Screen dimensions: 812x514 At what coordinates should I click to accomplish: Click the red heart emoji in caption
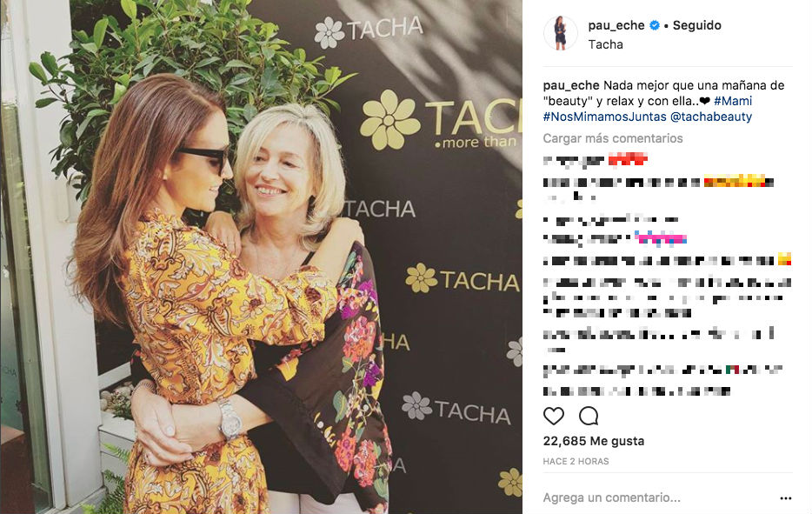pyautogui.click(x=704, y=101)
